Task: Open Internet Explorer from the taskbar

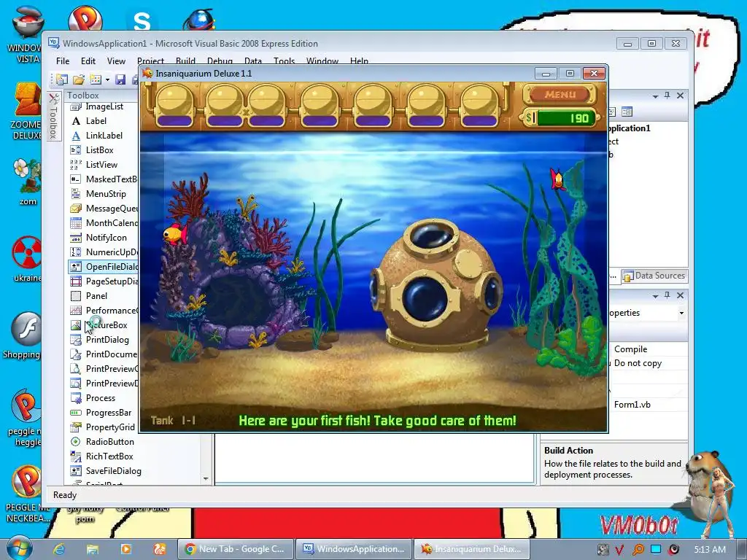Action: tap(59, 549)
